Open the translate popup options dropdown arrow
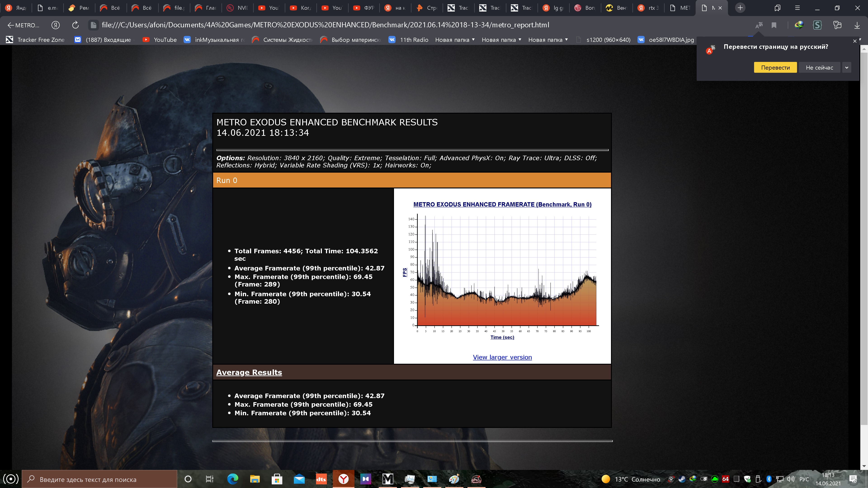 tap(847, 67)
